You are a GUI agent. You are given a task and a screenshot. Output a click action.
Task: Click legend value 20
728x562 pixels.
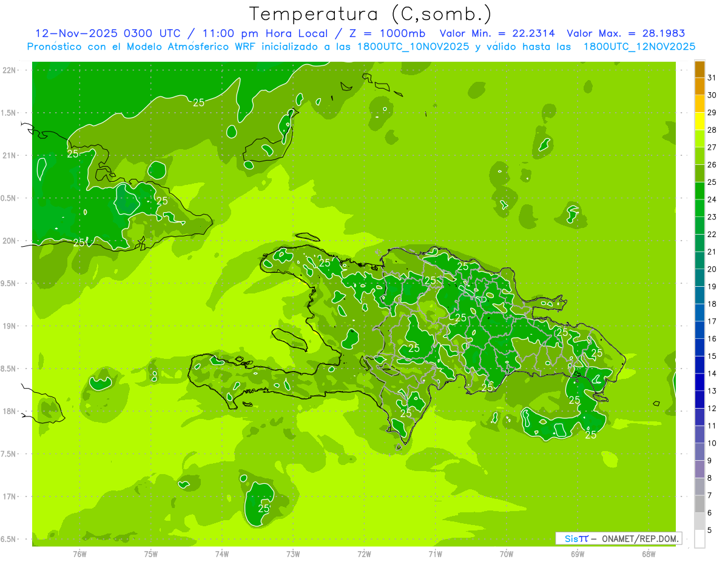point(712,269)
